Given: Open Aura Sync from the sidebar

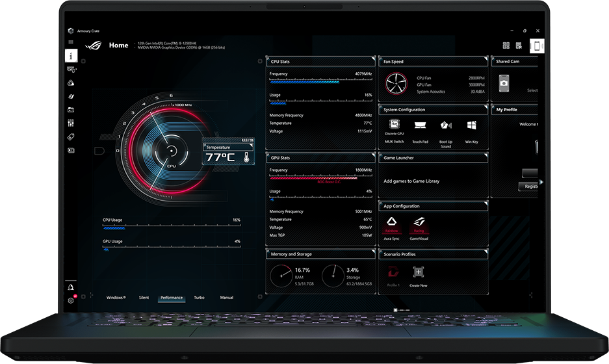Looking at the screenshot, I should pos(71,83).
